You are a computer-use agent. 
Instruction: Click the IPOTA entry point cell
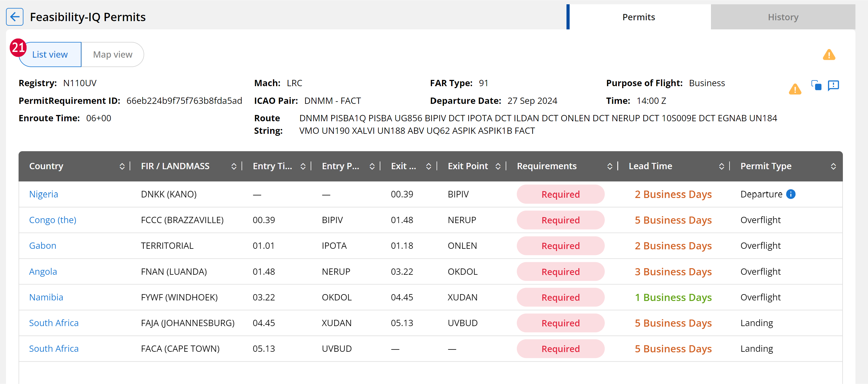[x=334, y=246]
